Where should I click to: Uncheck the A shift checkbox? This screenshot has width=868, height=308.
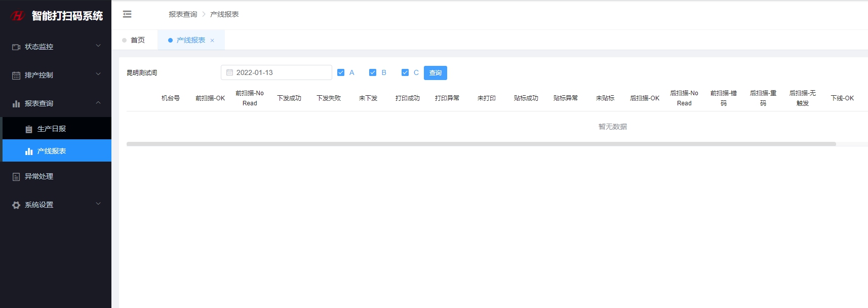pos(341,72)
